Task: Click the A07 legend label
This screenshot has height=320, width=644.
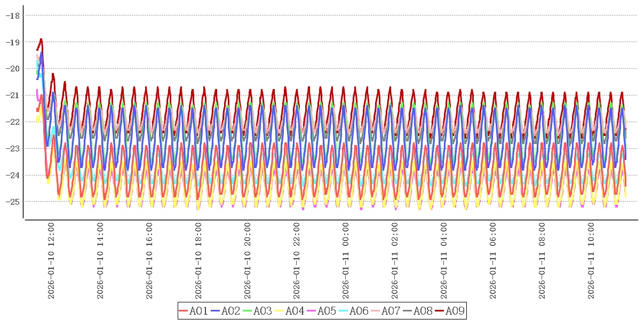Action: [x=391, y=311]
